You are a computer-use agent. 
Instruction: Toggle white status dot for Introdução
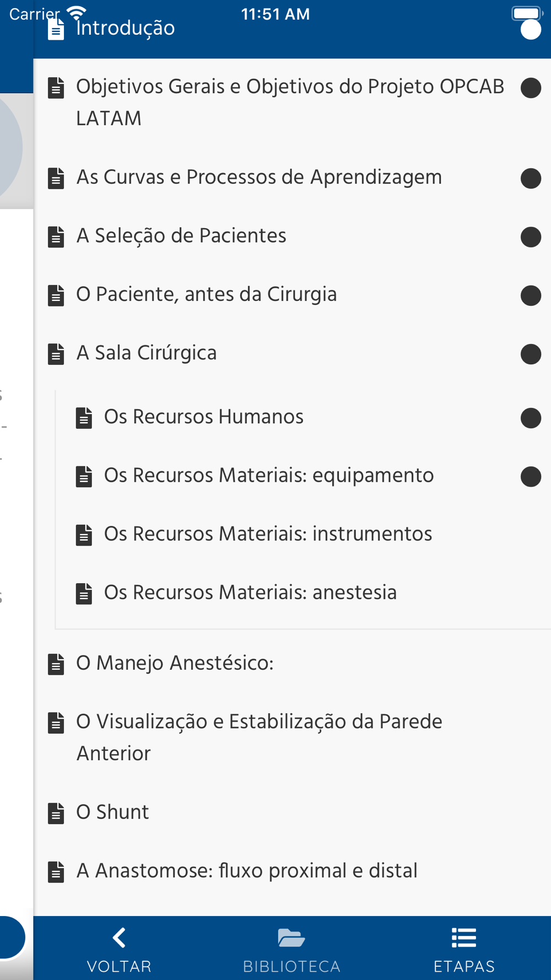coord(531,30)
